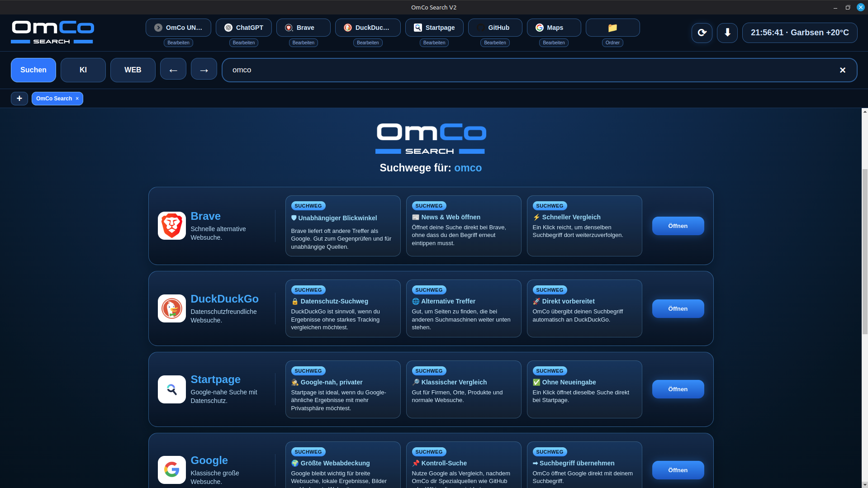This screenshot has width=868, height=488.
Task: Open the DuckDuc... bookmark in top bar
Action: (x=368, y=28)
